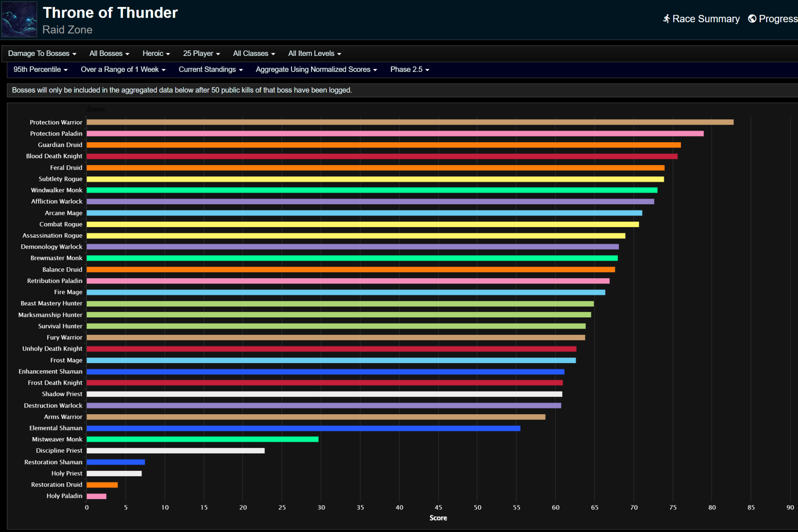This screenshot has height=532, width=798.
Task: Click the pink Holy Paladin bar
Action: click(x=96, y=496)
